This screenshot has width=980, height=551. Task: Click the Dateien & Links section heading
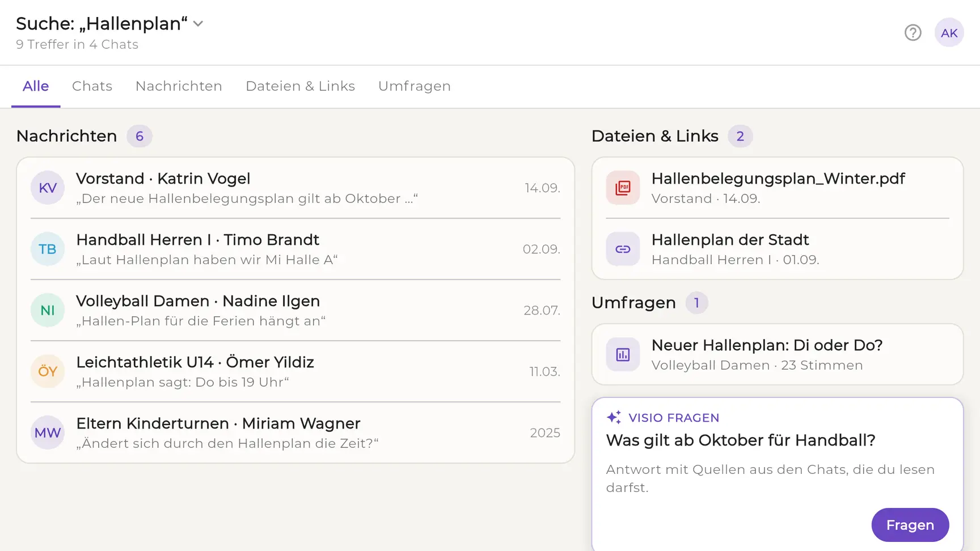pos(655,136)
